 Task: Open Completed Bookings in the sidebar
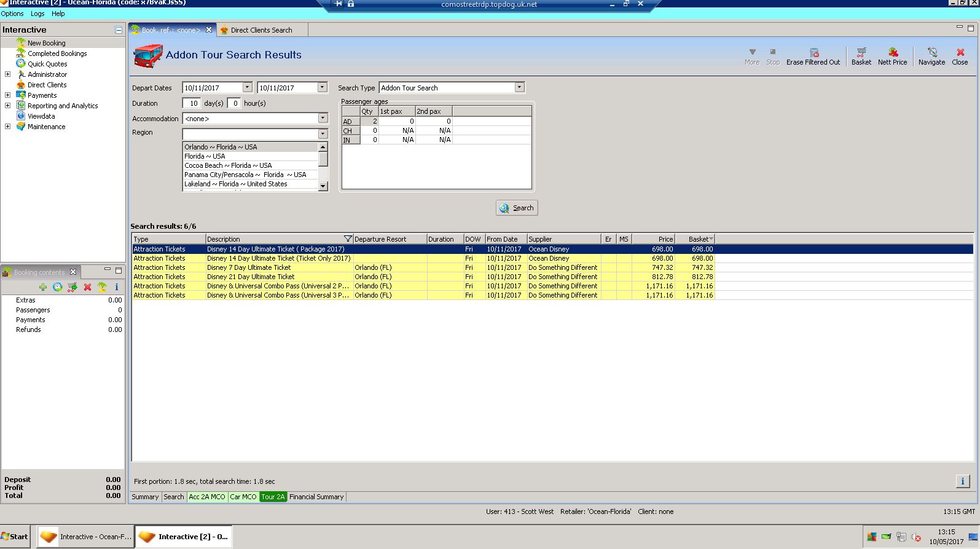pyautogui.click(x=57, y=53)
